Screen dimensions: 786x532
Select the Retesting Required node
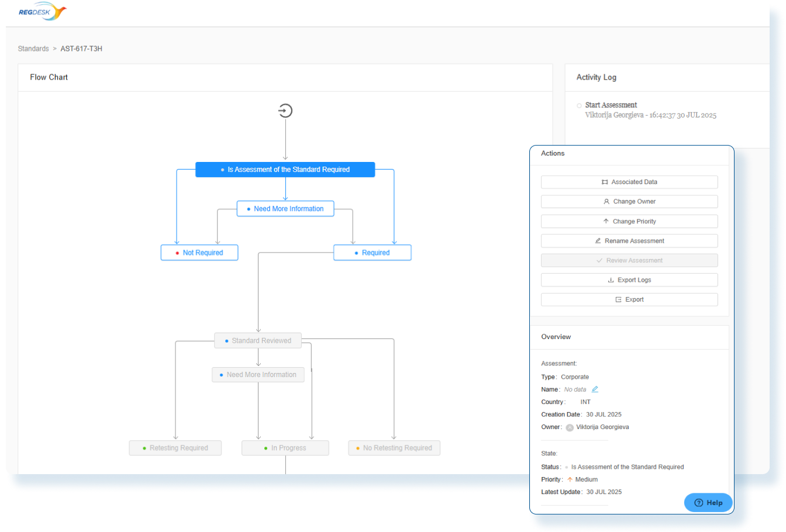(175, 448)
